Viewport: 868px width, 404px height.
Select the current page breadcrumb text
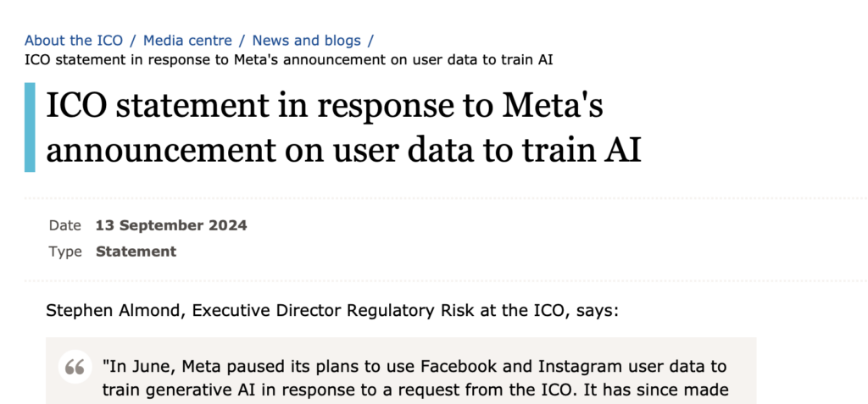point(288,59)
